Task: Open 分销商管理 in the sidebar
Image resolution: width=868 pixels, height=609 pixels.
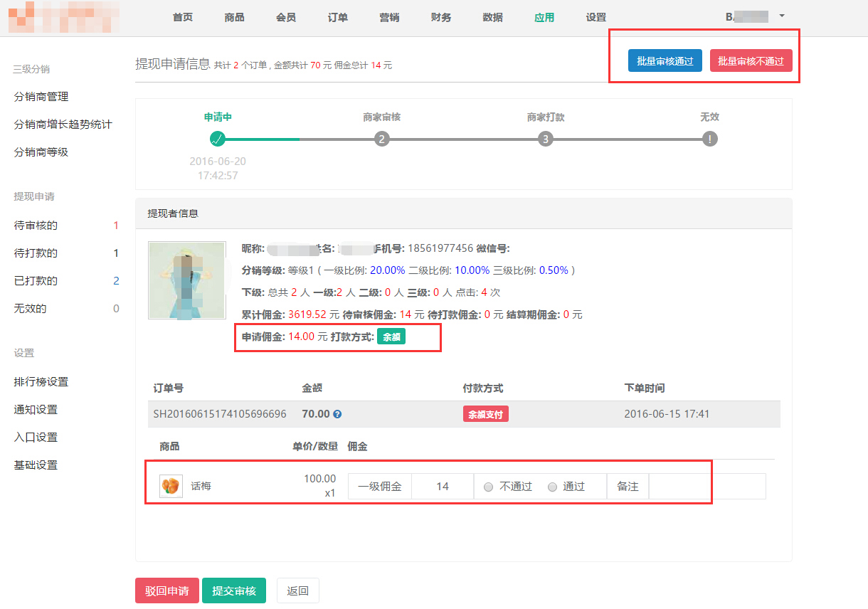Action: 41,97
